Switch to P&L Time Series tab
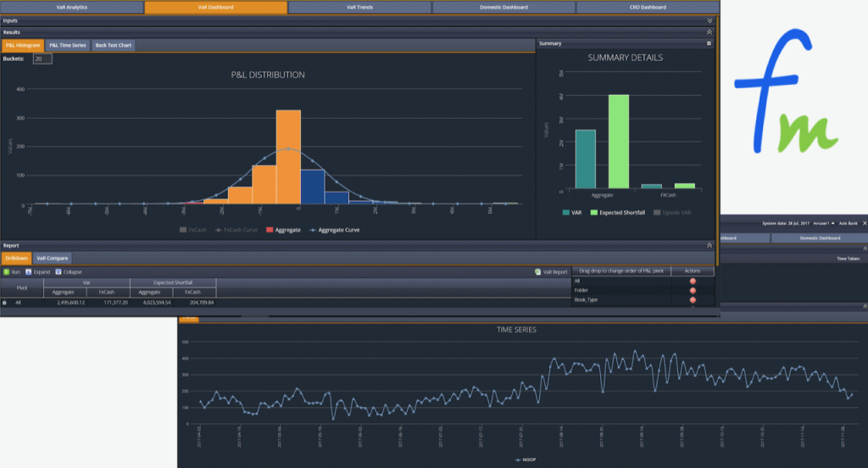The width and height of the screenshot is (868, 468). click(x=68, y=46)
